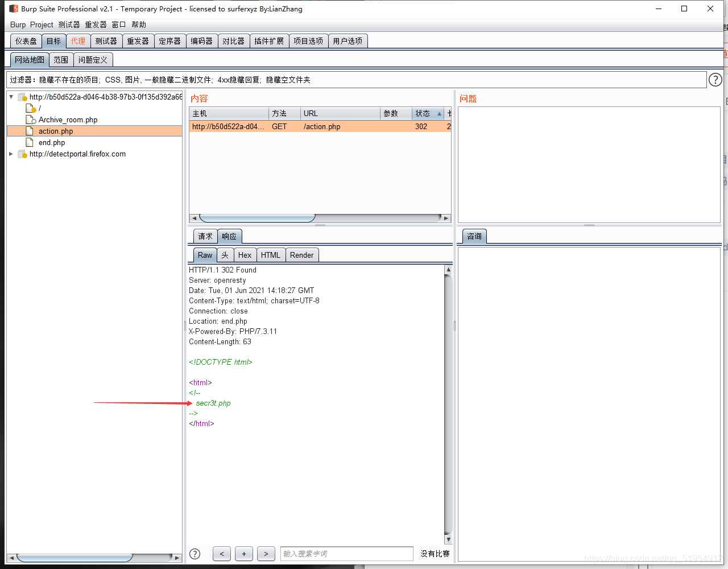Open the 测试器 menu in menu bar
The image size is (728, 569).
69,24
